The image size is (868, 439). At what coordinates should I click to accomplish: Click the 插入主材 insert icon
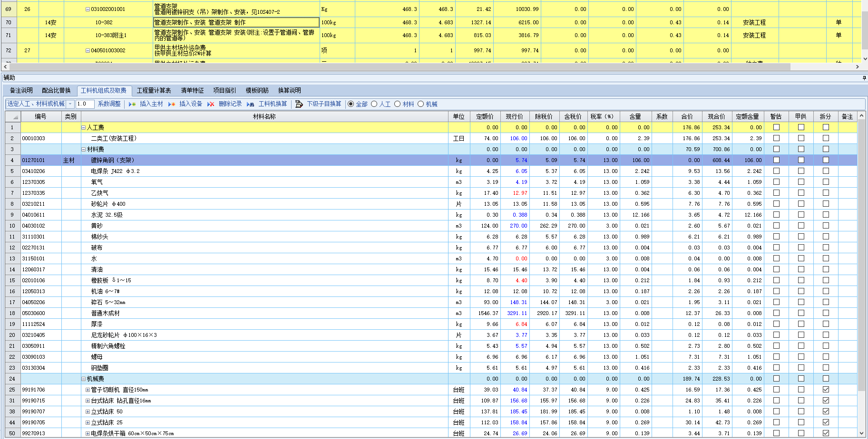click(132, 104)
